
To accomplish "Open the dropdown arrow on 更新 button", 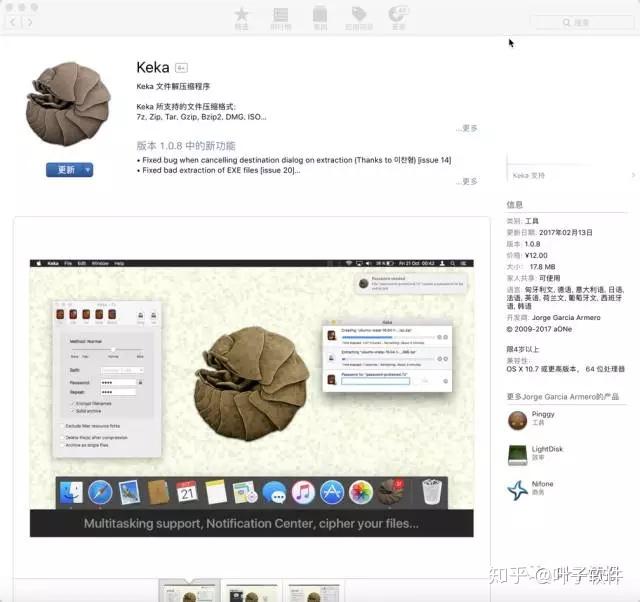I will tap(88, 170).
